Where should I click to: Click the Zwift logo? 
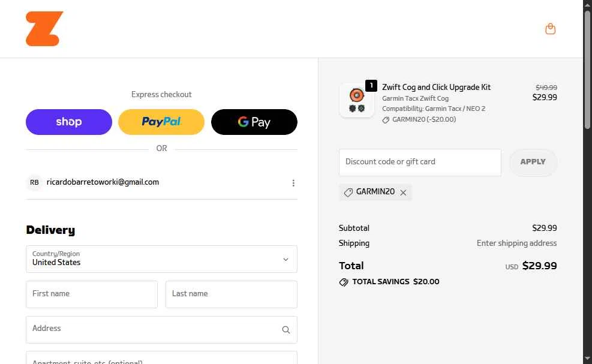[44, 29]
